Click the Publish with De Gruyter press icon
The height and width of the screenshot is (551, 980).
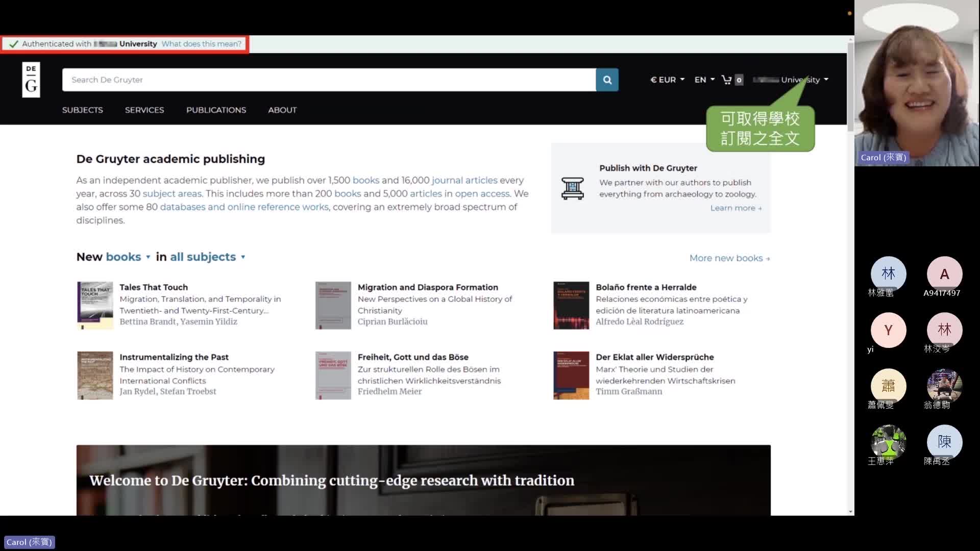(573, 188)
